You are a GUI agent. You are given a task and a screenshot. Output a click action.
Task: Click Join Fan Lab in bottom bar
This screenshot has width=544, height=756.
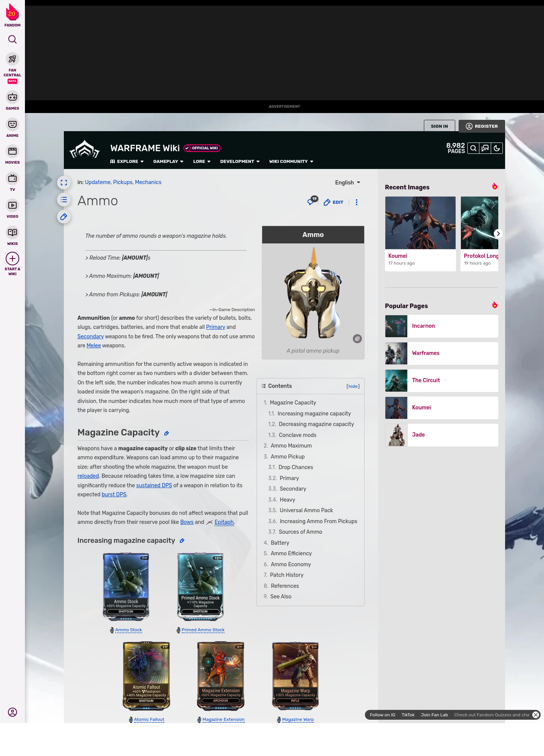click(x=434, y=715)
